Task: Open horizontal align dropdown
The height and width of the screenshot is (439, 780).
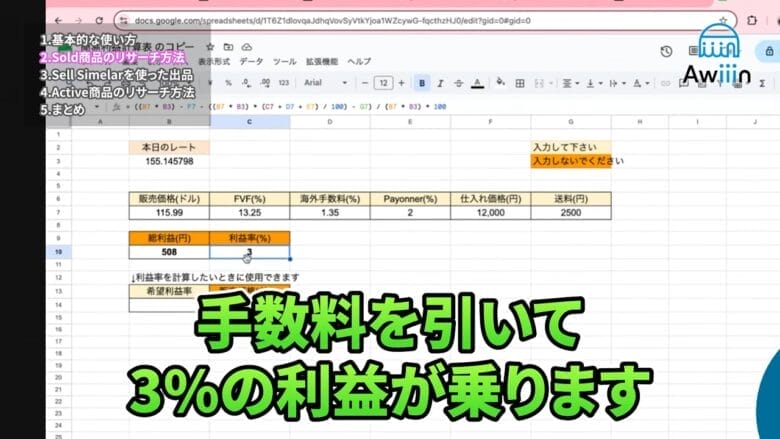Action: tap(569, 83)
